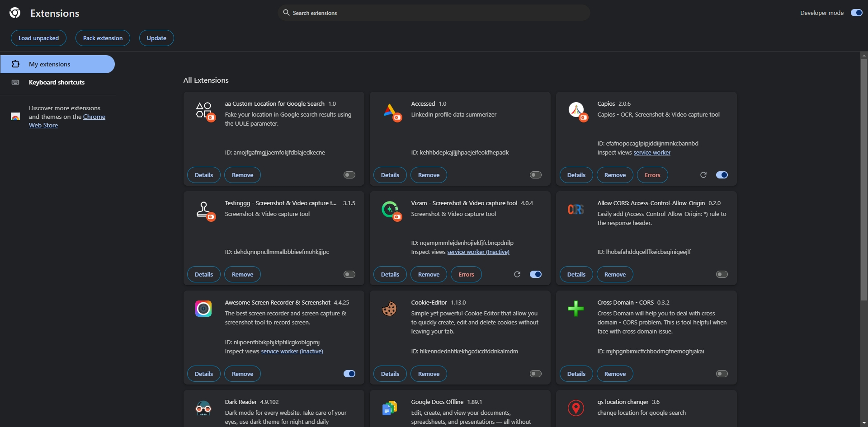The width and height of the screenshot is (868, 427).
Task: Open Details for Capios
Action: (x=576, y=175)
